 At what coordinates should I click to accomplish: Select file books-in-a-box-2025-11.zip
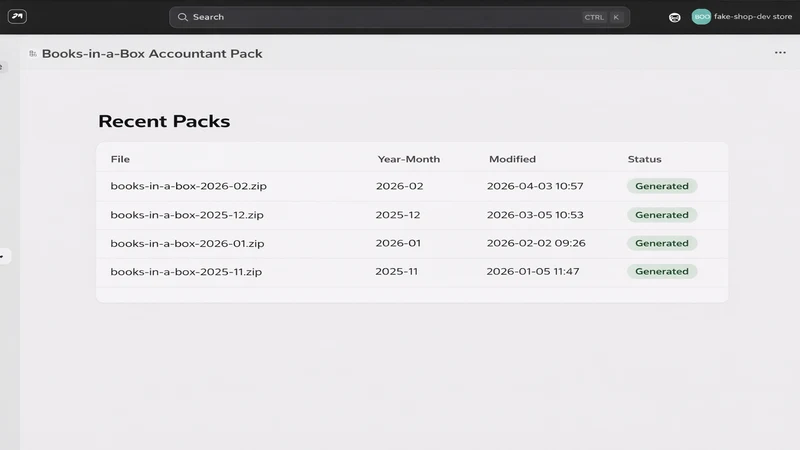pos(186,271)
